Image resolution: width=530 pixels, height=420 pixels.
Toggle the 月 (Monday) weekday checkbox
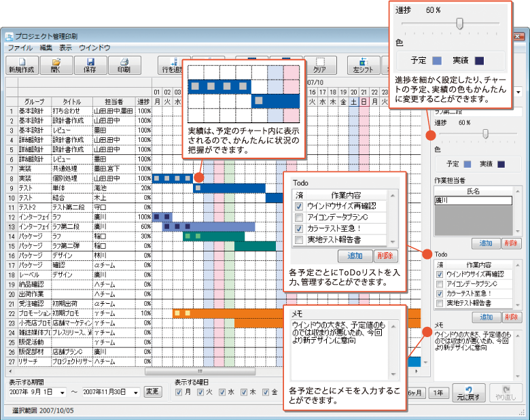[x=179, y=392]
